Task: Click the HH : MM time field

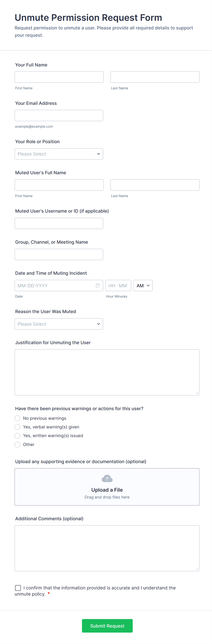Action: tap(118, 285)
